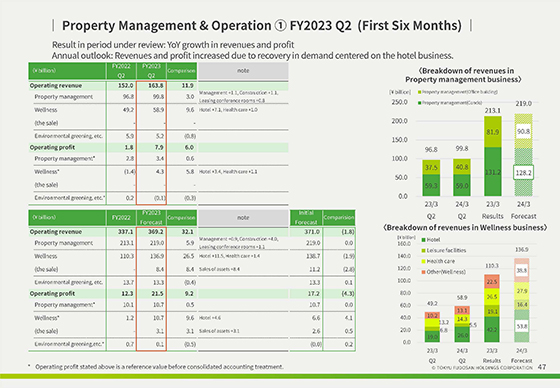The width and height of the screenshot is (560, 388).
Task: Select Operating revenue value 163.8
Action: click(156, 86)
